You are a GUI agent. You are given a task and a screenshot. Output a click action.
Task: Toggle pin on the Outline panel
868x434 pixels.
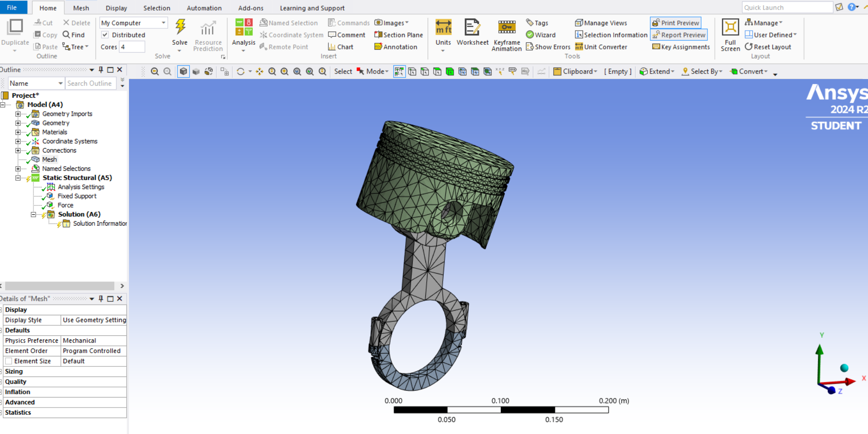[101, 70]
